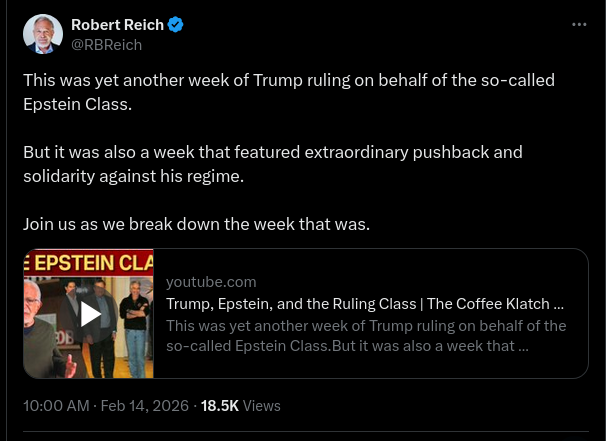The height and width of the screenshot is (441, 606).
Task: Open the more options ellipsis menu
Action: [x=579, y=24]
